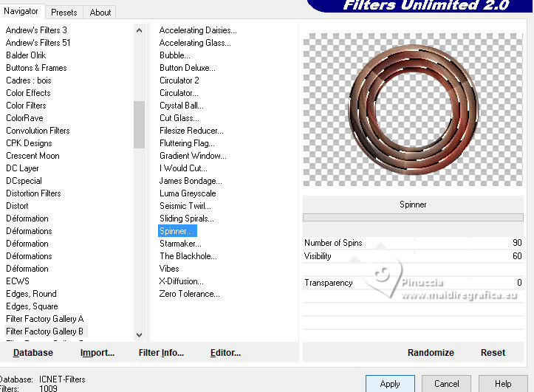Choose Sliding Spirals filter

[187, 219]
